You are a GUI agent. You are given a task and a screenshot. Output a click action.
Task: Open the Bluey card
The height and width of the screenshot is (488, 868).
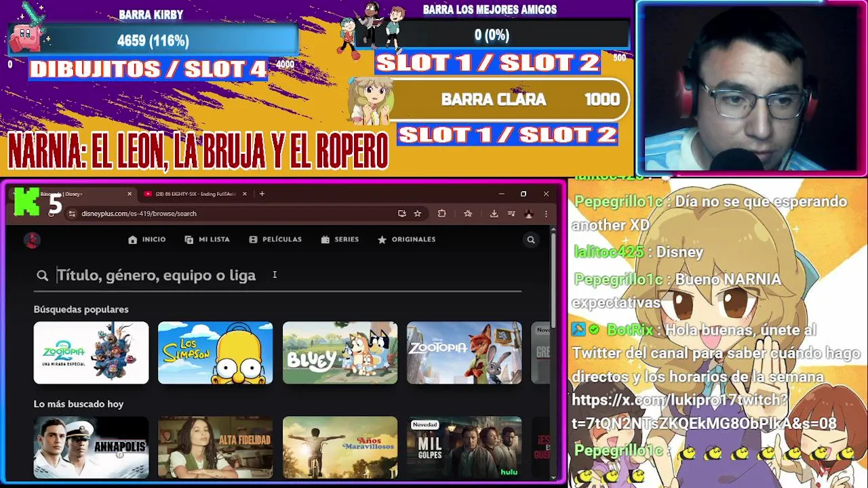pyautogui.click(x=340, y=352)
